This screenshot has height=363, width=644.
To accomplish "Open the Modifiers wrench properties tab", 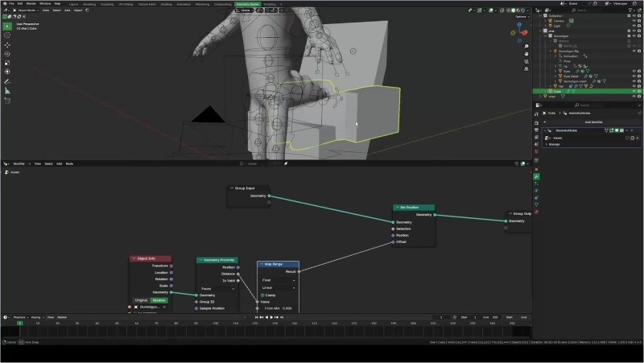I will [x=537, y=176].
